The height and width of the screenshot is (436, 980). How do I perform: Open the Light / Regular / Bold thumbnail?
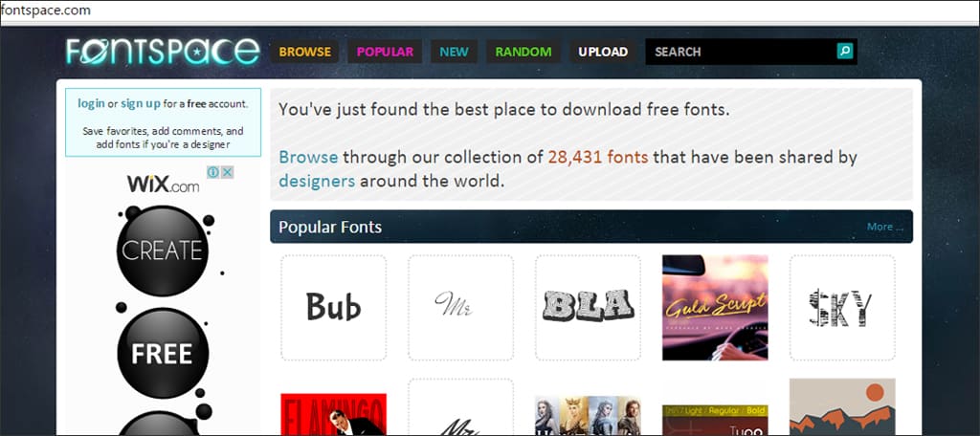(x=715, y=420)
